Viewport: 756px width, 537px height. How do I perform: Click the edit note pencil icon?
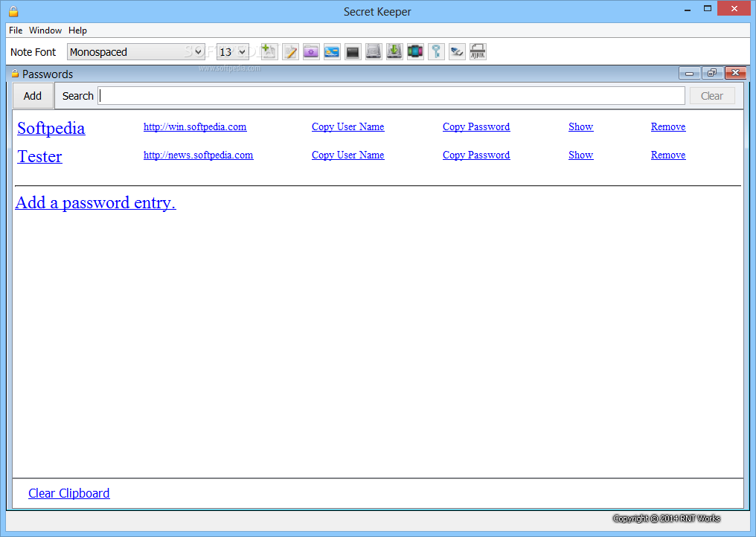(x=290, y=51)
